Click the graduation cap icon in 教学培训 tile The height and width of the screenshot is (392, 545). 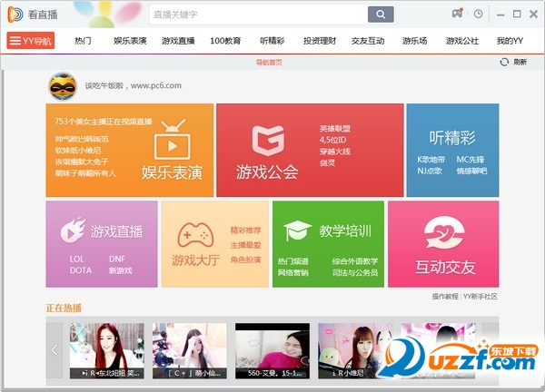click(x=297, y=230)
